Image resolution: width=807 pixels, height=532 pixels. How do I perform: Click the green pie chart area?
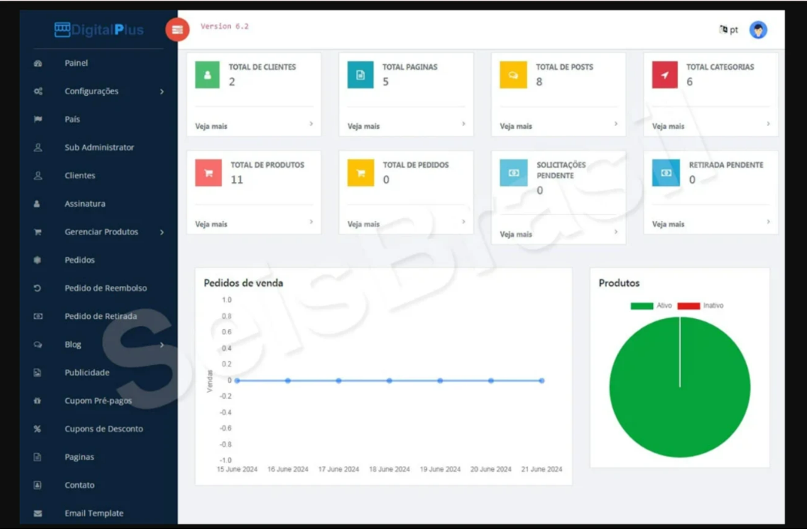(x=679, y=397)
